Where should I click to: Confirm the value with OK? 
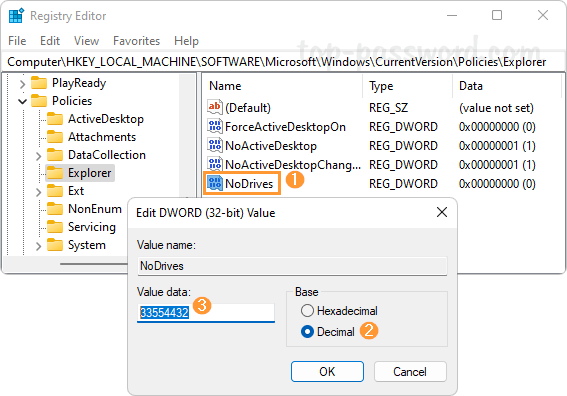coord(327,371)
